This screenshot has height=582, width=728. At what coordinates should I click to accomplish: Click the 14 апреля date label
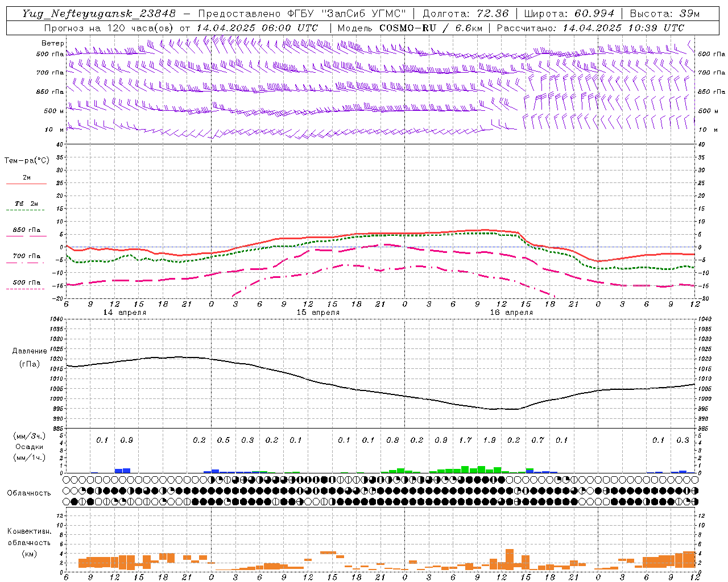pyautogui.click(x=125, y=313)
